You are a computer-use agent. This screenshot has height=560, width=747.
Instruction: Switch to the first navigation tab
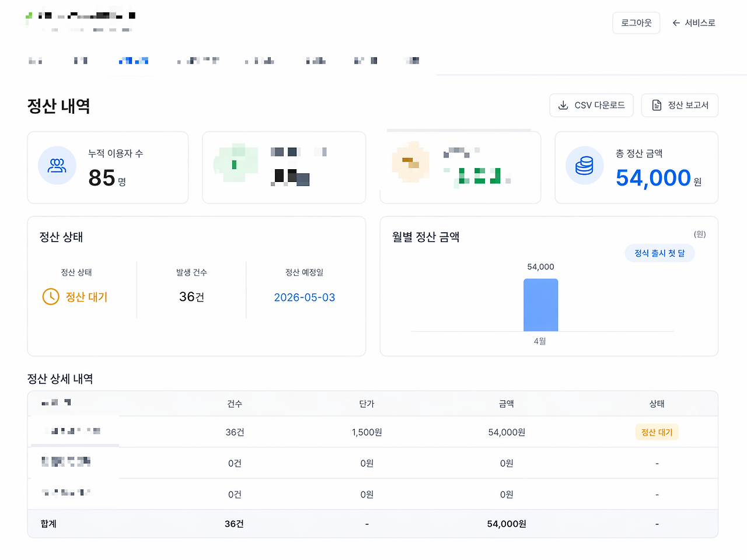click(x=35, y=60)
